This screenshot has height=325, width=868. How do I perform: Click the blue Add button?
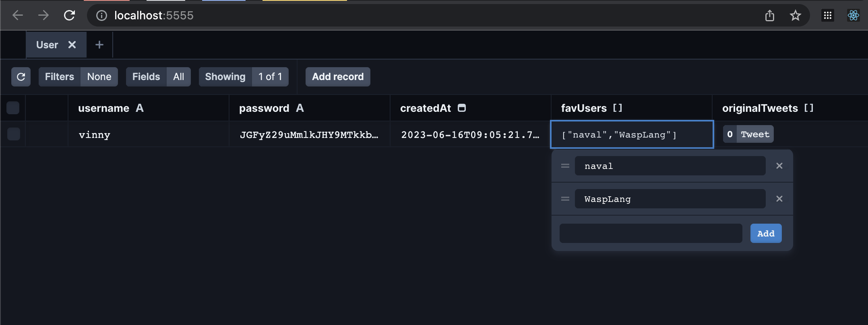[766, 233]
